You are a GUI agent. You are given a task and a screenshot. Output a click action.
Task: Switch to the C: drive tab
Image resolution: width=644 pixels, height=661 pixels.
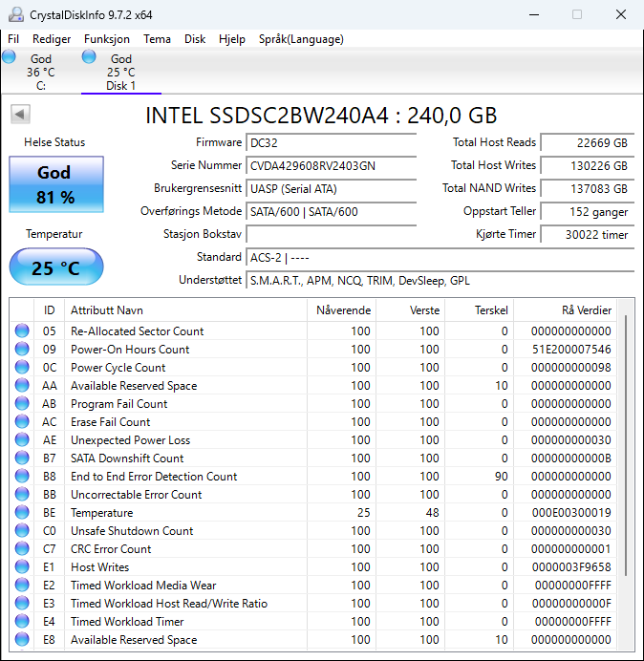(40, 72)
